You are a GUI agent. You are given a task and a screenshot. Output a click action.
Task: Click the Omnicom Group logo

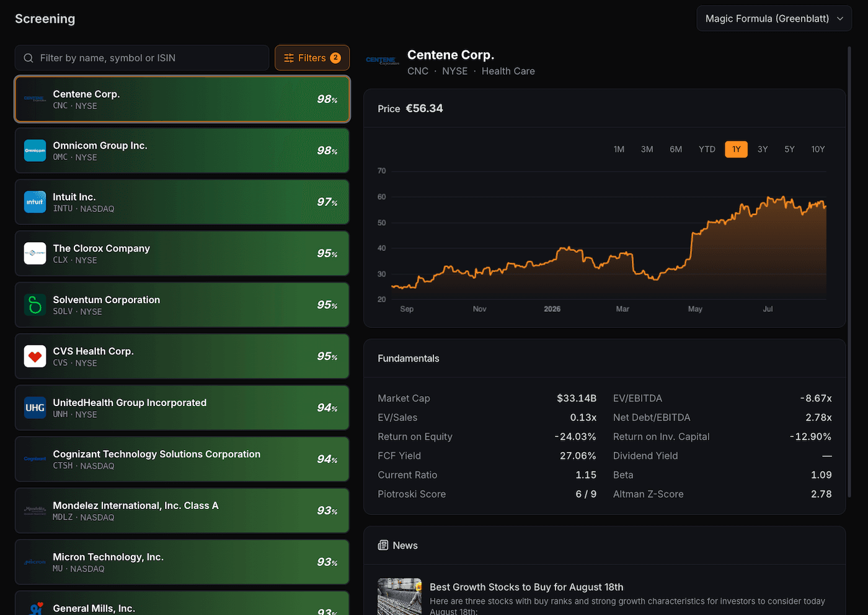coord(35,151)
